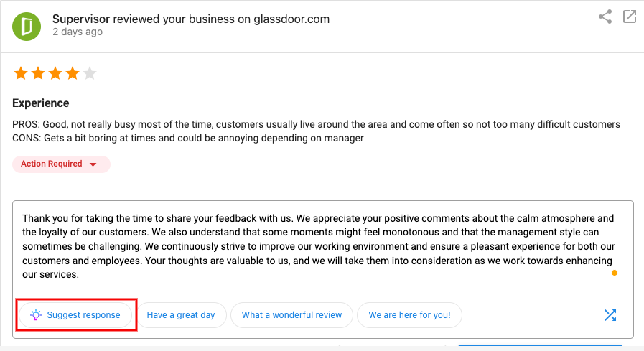Click the green Glassdoor logo avatar
The height and width of the screenshot is (351, 644).
(x=27, y=27)
